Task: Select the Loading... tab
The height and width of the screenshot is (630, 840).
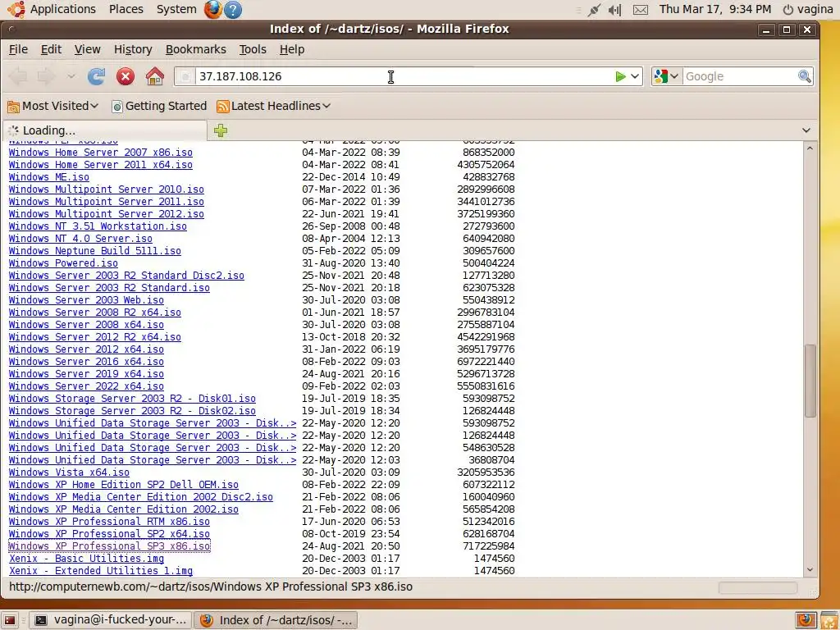Action: (105, 130)
